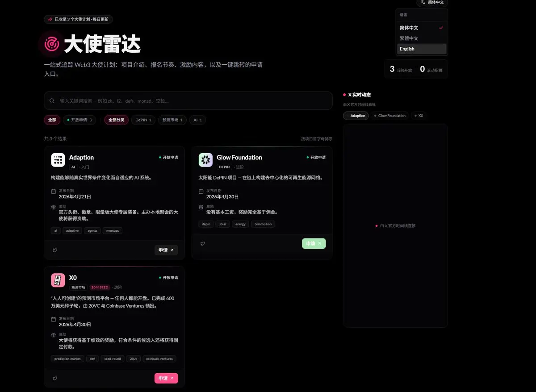Click the Adaption card title

pyautogui.click(x=81, y=158)
